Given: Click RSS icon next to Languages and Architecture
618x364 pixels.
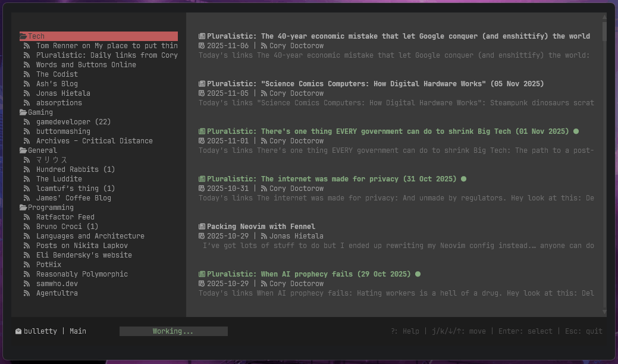Looking at the screenshot, I should 27,236.
